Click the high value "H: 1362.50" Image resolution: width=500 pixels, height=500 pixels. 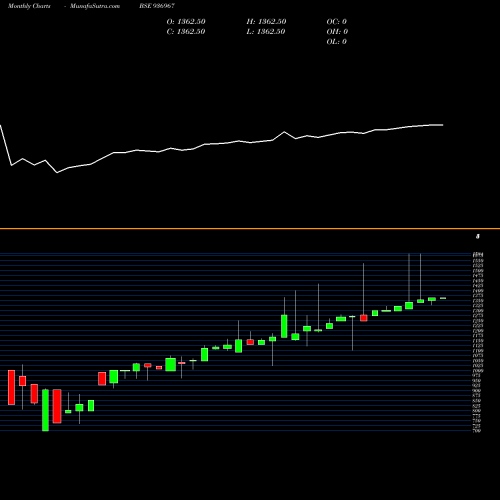pyautogui.click(x=266, y=22)
